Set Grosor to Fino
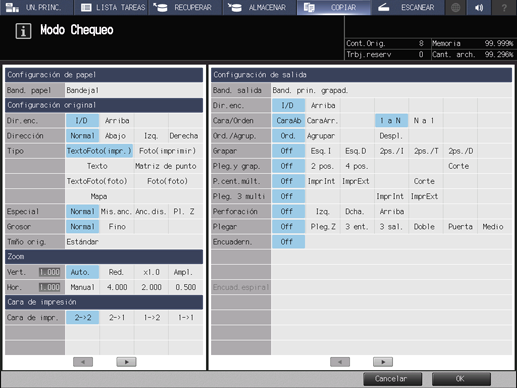 (x=117, y=227)
